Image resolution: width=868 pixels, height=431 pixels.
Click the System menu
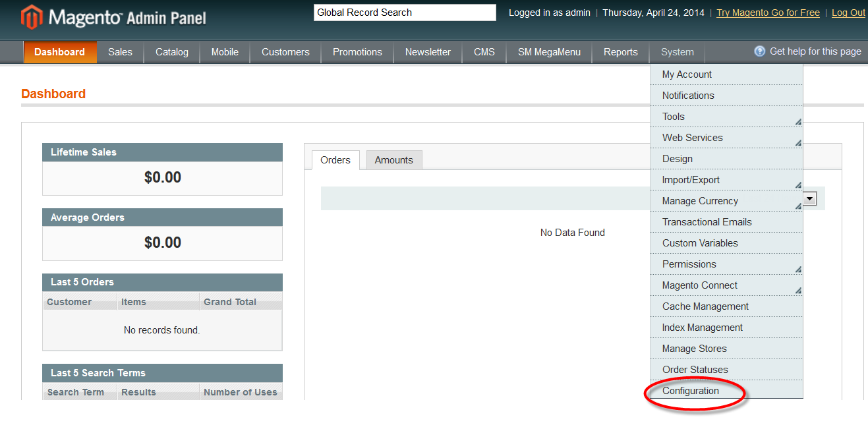[x=678, y=52]
